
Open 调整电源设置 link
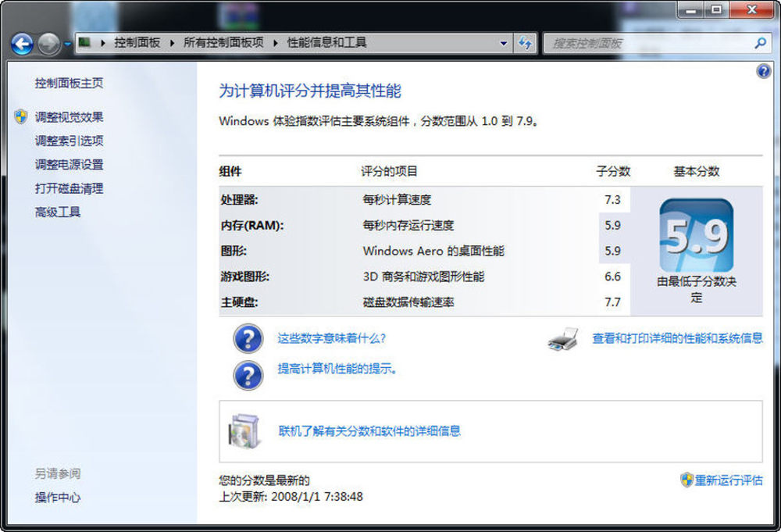coord(69,165)
